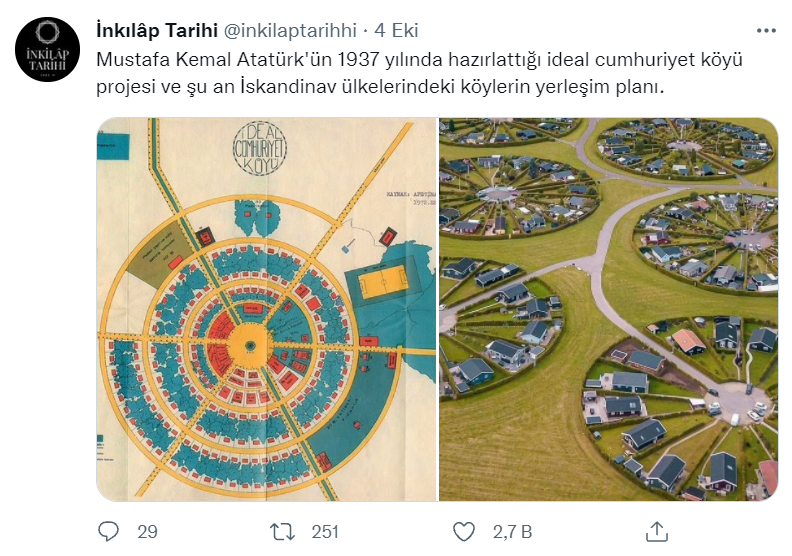Open the @inkilaptarihhi handle link
The height and width of the screenshot is (556, 792).
(x=290, y=30)
